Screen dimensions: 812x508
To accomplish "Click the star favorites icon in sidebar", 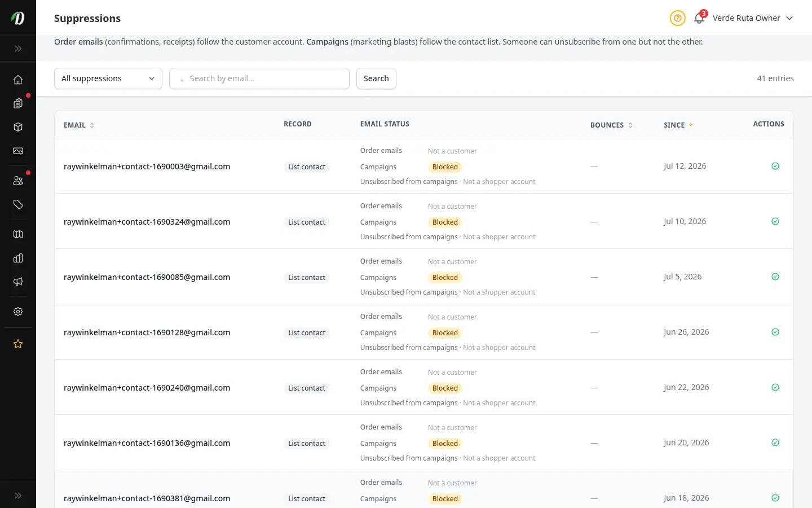I will coord(18,344).
